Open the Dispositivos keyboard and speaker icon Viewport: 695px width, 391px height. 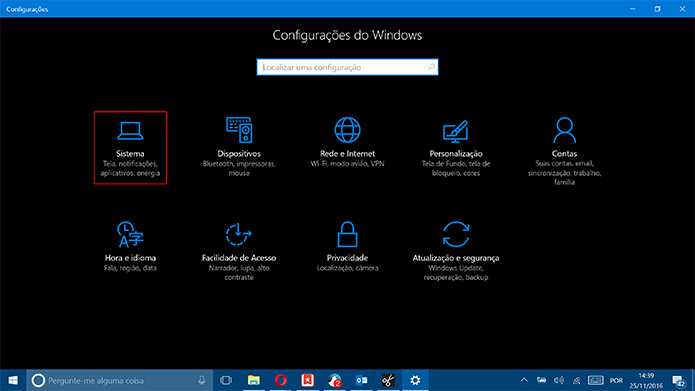pyautogui.click(x=239, y=130)
